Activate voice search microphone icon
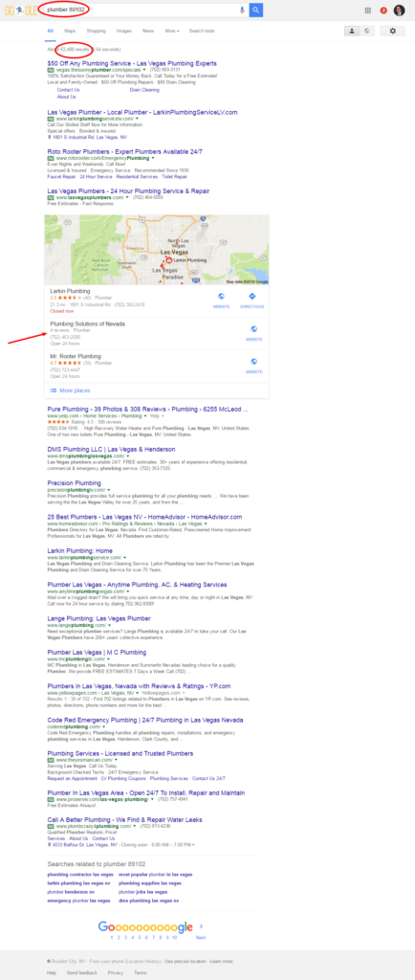The height and width of the screenshot is (980, 415). point(242,10)
